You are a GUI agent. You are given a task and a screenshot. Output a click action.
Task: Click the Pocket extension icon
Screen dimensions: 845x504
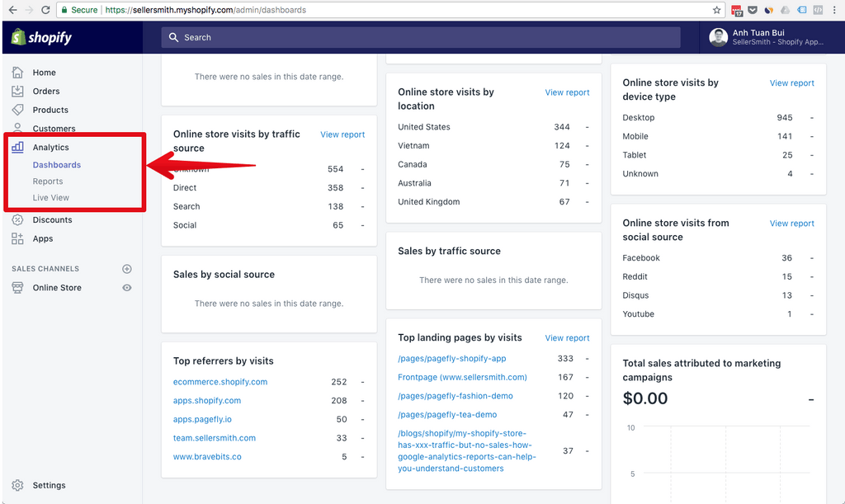tap(753, 10)
